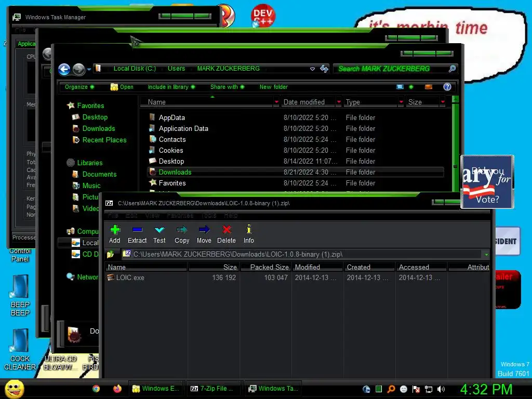Select Downloads under Favorites
The width and height of the screenshot is (532, 399).
click(94, 129)
